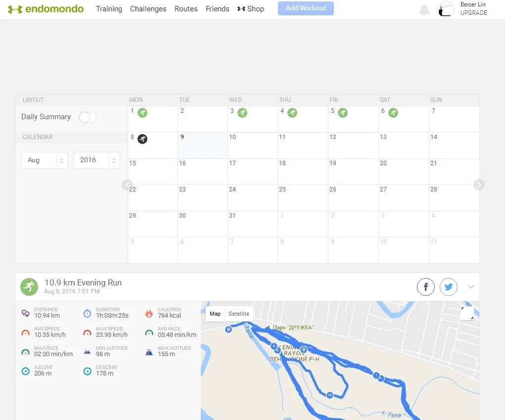The image size is (505, 420).
Task: Open the black running workout on August 8
Action: coord(142,139)
